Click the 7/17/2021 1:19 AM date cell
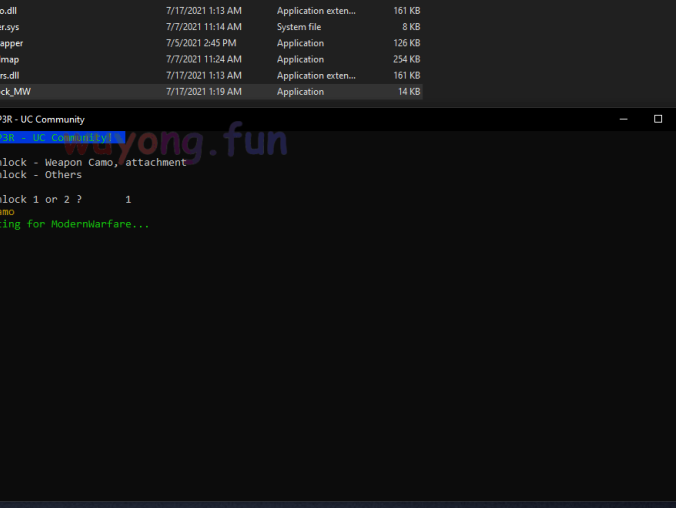This screenshot has width=676, height=508. 203,92
